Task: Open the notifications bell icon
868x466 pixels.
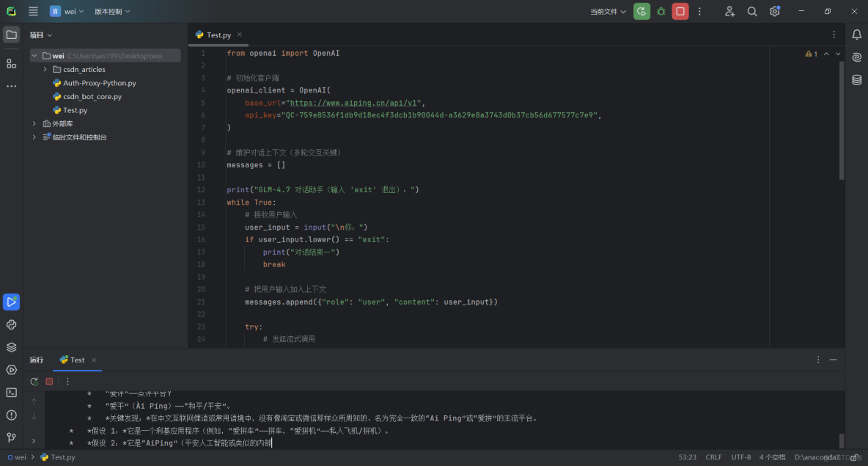Action: click(856, 34)
